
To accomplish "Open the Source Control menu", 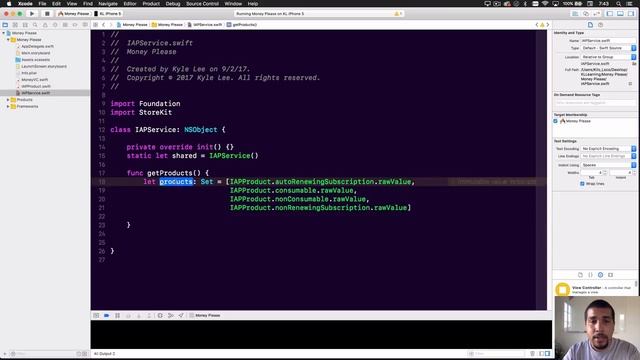I will coord(202,4).
